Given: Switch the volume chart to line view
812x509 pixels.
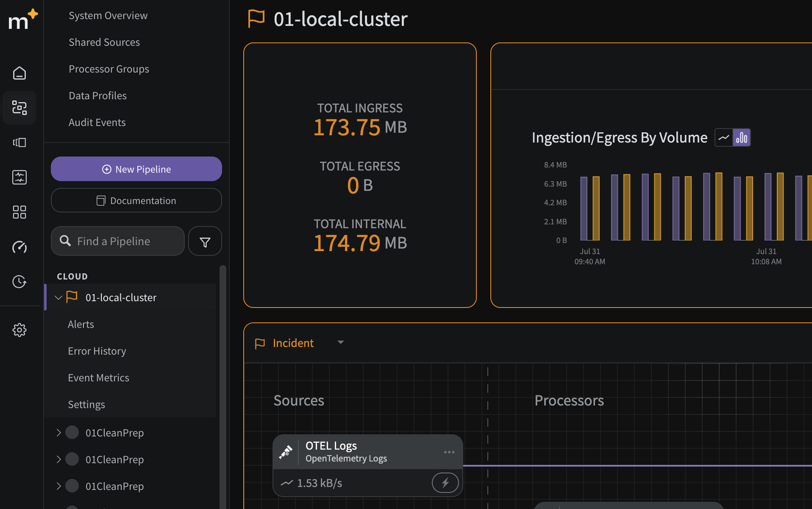Looking at the screenshot, I should 724,138.
